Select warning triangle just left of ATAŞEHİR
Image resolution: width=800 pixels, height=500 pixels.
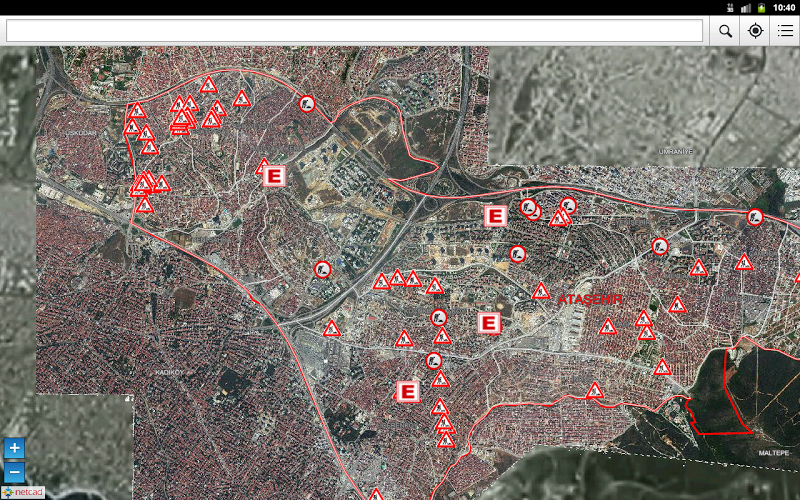(x=541, y=292)
